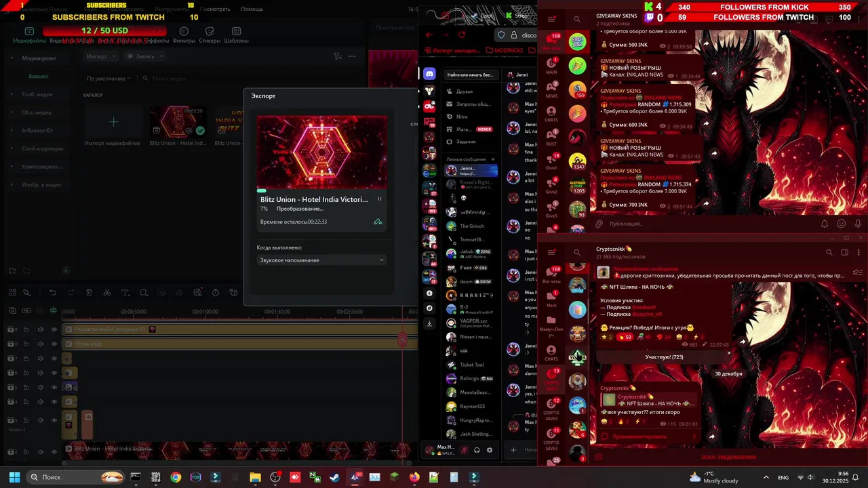Open the RUST folder in upper Telegram window

point(551,138)
